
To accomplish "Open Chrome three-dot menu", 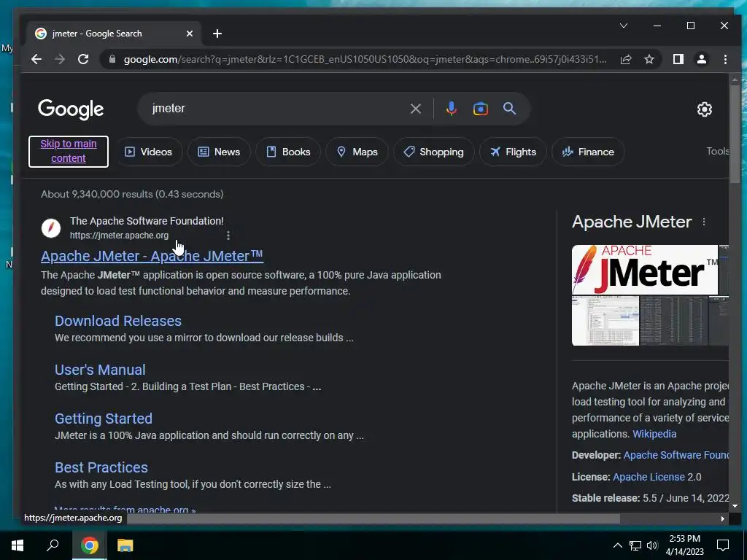I will click(725, 59).
